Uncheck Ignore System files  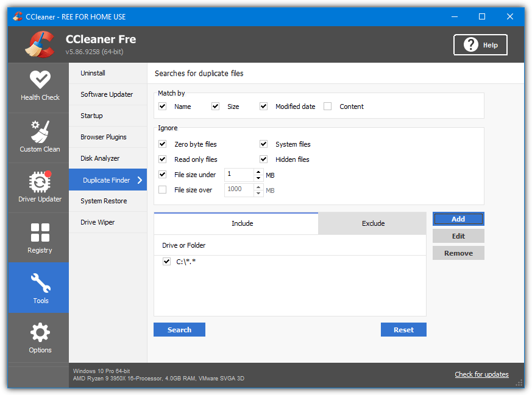pos(264,144)
